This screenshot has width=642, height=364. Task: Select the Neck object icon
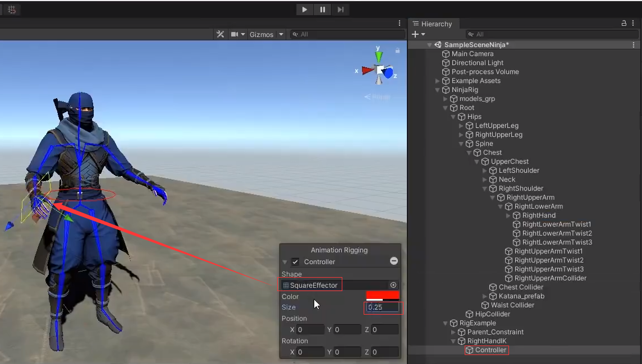(493, 179)
